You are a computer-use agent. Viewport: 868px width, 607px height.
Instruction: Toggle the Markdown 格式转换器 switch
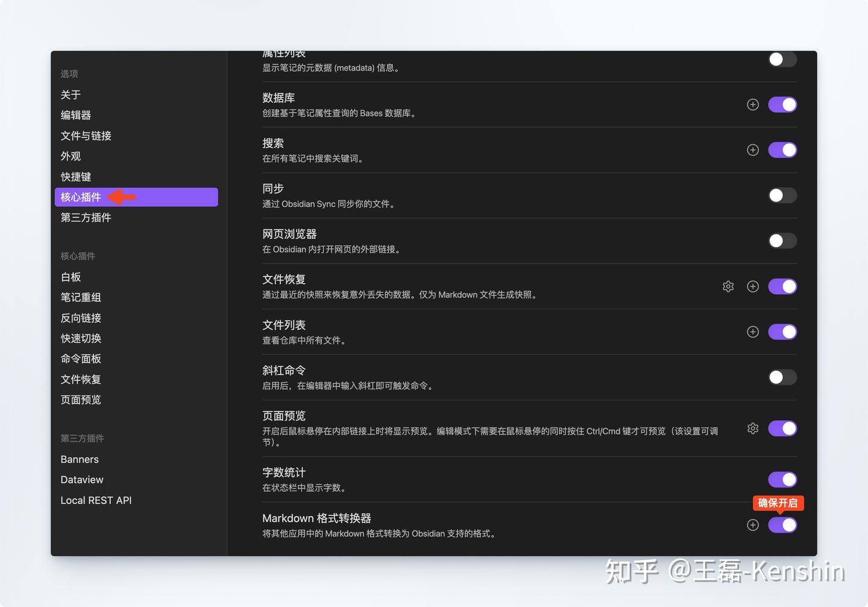click(782, 525)
